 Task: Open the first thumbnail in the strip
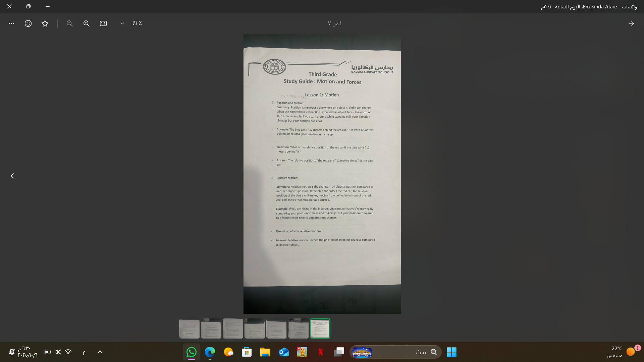point(189,328)
